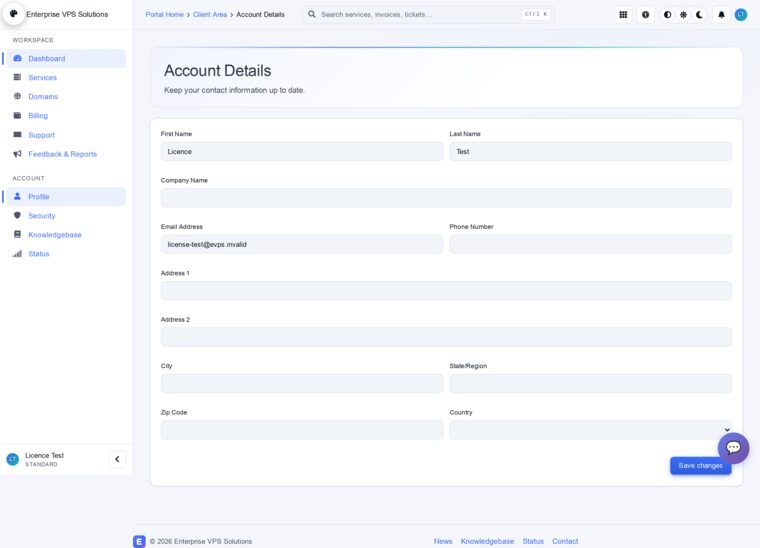
Task: Open the Contact footer link
Action: (x=565, y=541)
